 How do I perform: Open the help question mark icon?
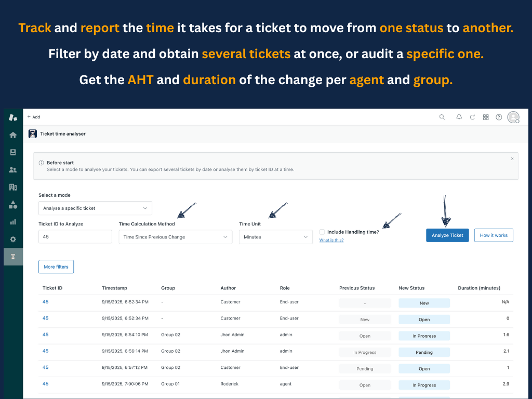[x=499, y=117]
